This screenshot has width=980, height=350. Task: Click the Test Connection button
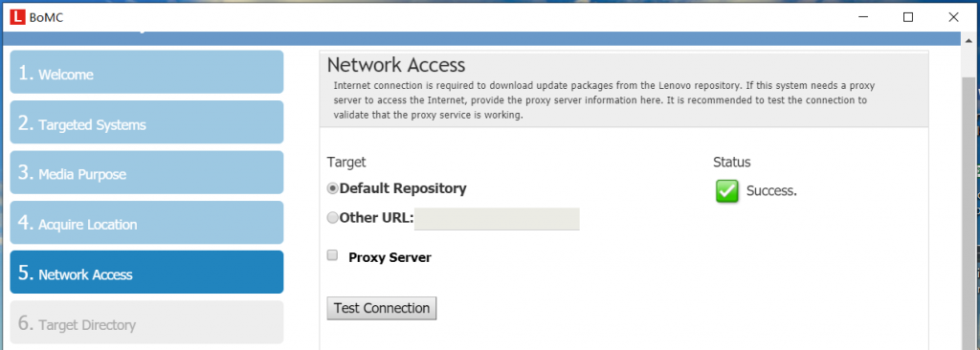tap(381, 308)
